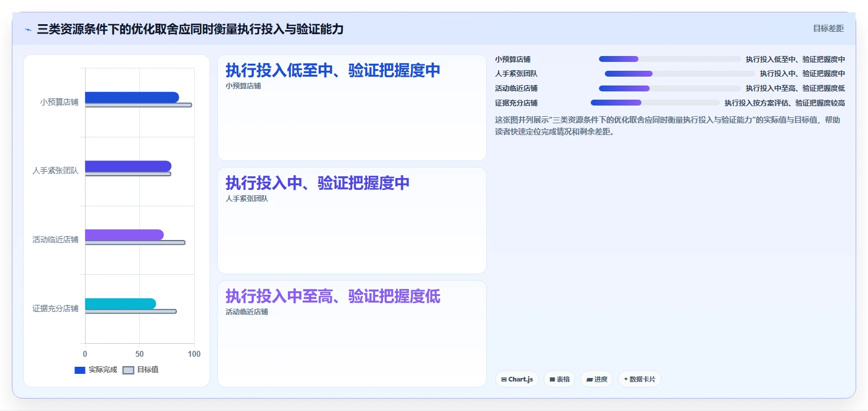The width and height of the screenshot is (868, 411).
Task: Click the 表格 tag pill
Action: point(559,379)
